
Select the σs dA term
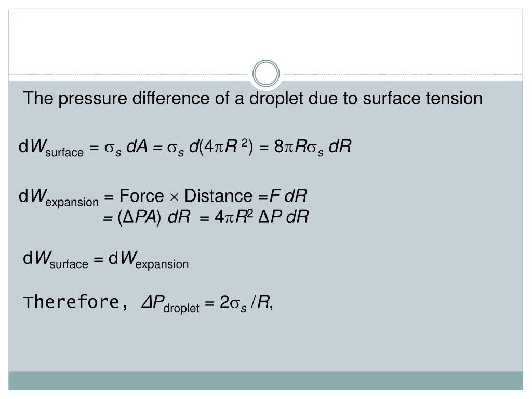tap(126, 148)
